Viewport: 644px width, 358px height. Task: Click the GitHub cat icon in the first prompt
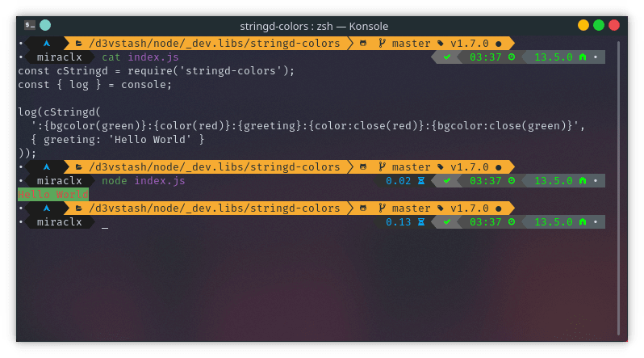pyautogui.click(x=363, y=43)
